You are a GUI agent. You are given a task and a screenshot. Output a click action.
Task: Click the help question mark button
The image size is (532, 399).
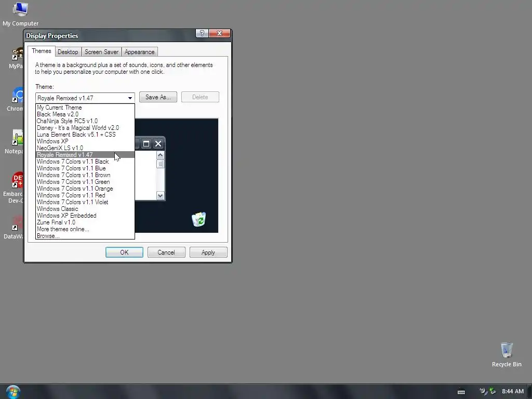pyautogui.click(x=202, y=33)
